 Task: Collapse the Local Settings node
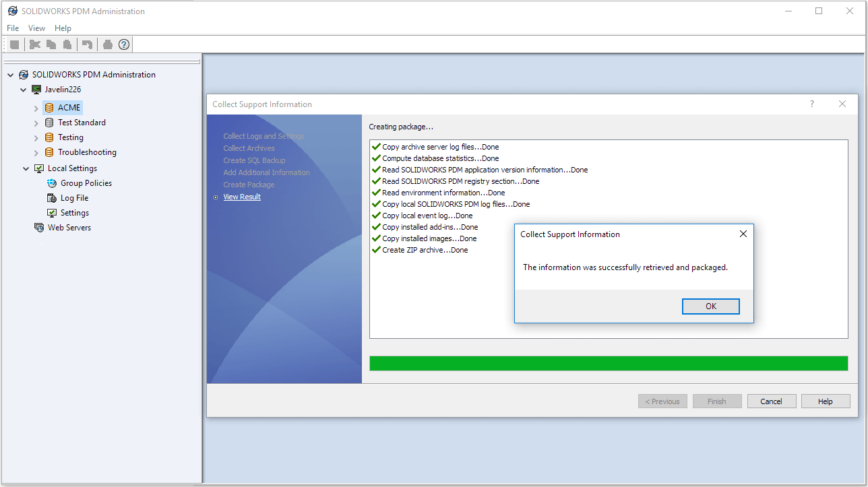click(x=26, y=168)
